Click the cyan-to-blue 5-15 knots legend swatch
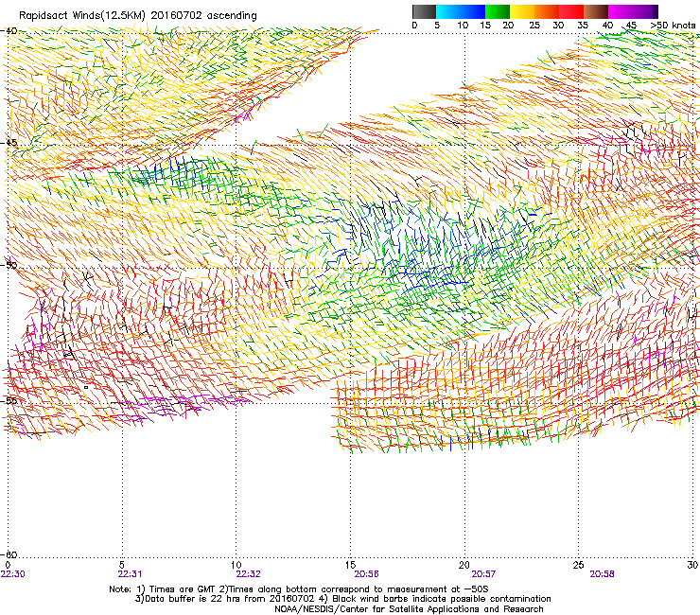 coord(461,11)
